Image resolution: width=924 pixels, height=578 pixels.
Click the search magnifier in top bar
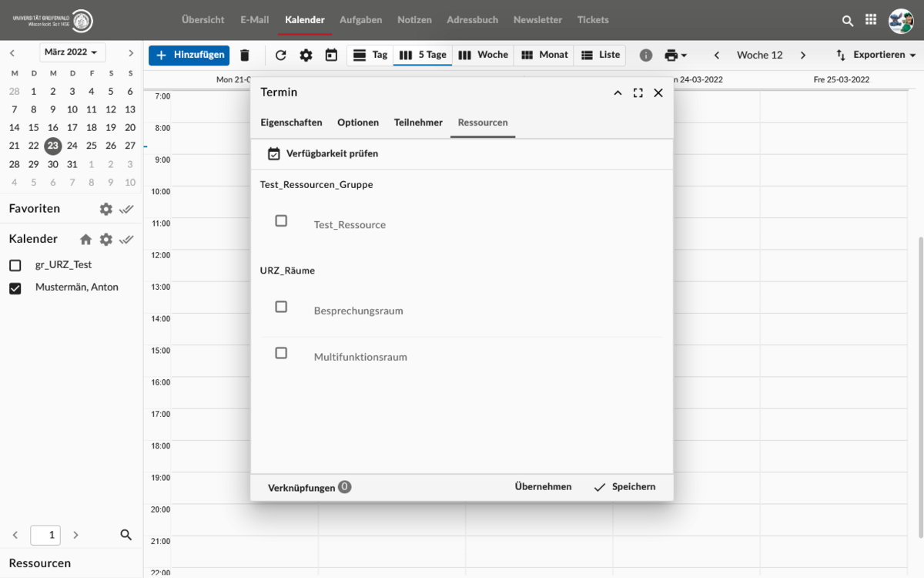click(x=848, y=21)
